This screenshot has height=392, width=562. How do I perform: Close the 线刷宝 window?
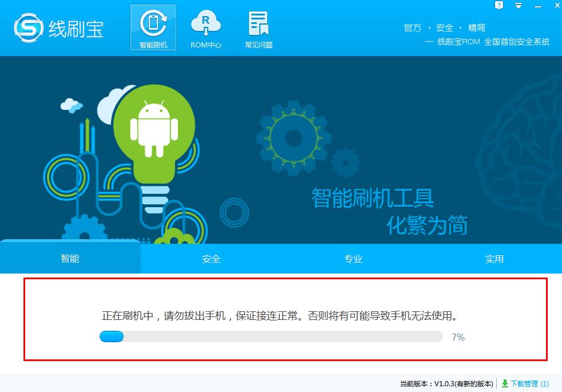pyautogui.click(x=553, y=6)
